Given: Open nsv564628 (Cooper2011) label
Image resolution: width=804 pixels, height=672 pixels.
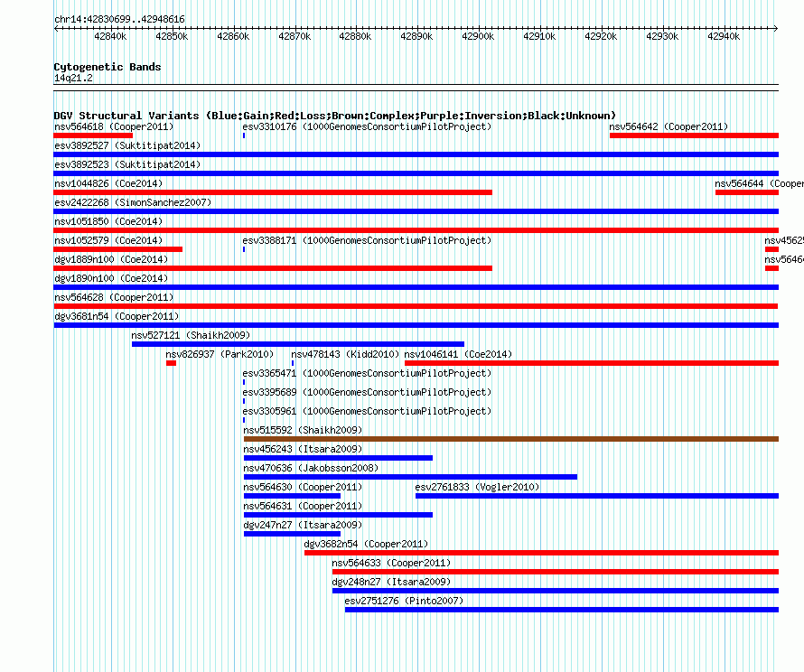Looking at the screenshot, I should coord(114,297).
